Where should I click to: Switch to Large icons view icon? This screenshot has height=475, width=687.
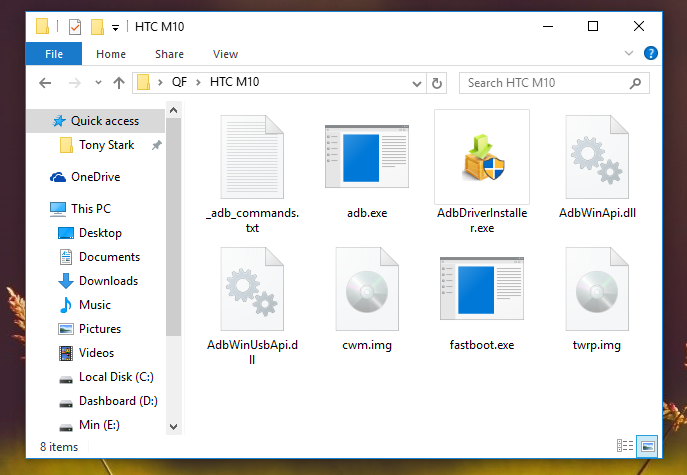pyautogui.click(x=648, y=446)
